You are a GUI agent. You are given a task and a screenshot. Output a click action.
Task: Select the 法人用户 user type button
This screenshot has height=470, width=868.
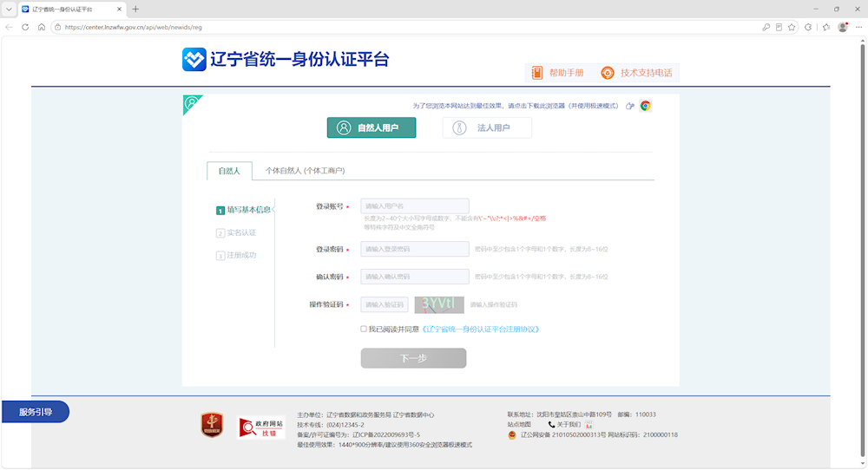487,127
